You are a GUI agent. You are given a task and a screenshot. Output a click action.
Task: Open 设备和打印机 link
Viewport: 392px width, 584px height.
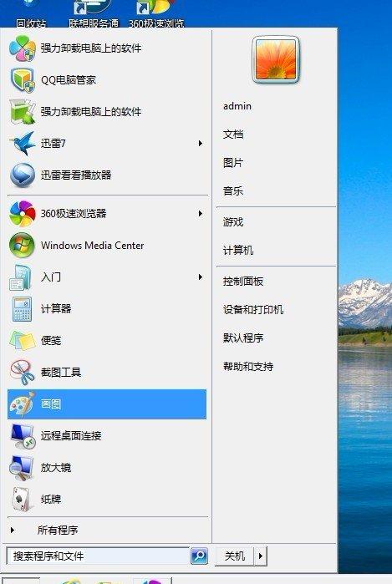tap(253, 309)
